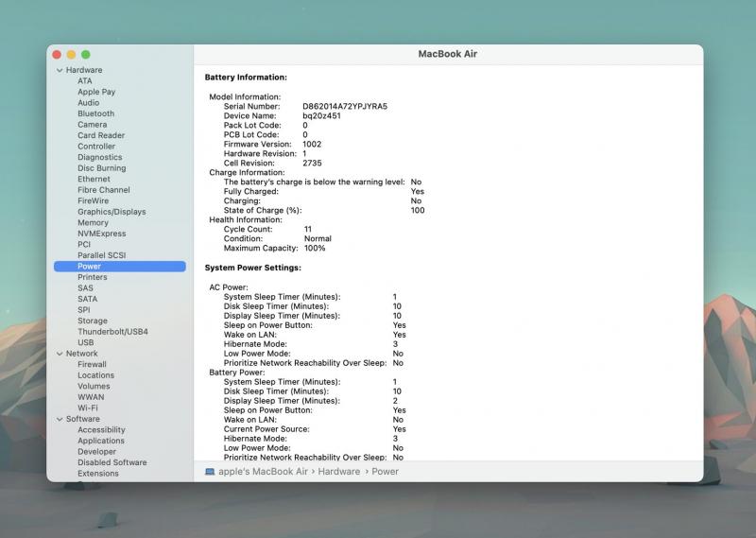Select Wi-Fi under Network

coord(88,408)
